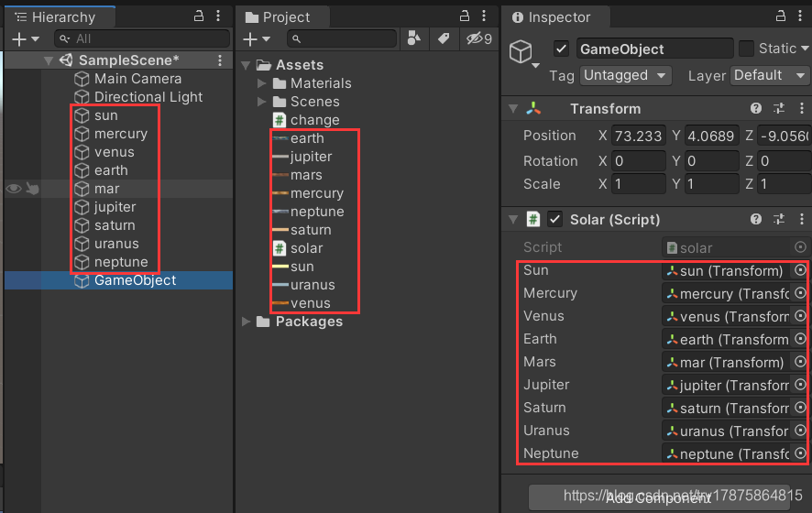Collapse the Assets folder
The image size is (812, 513).
(x=247, y=65)
